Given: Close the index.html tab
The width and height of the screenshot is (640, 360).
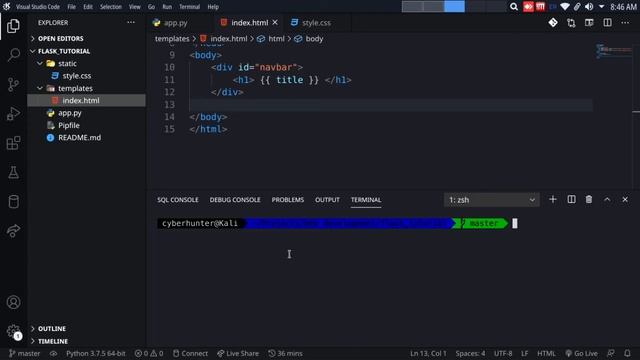Looking at the screenshot, I should [x=275, y=22].
